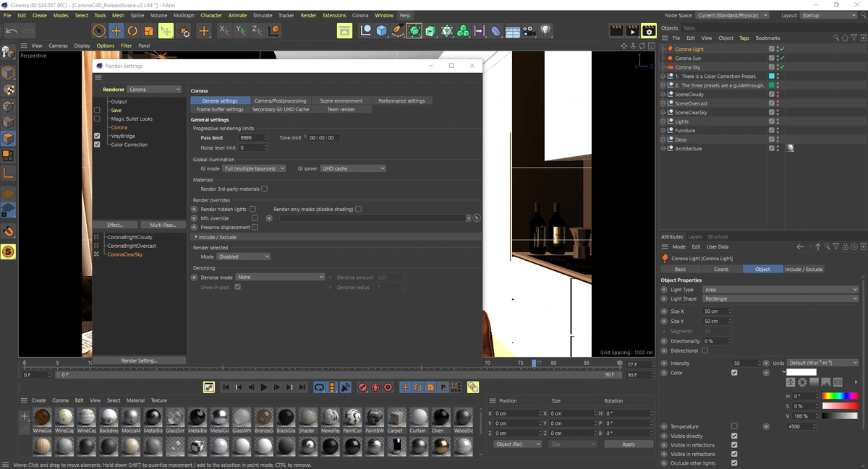The height and width of the screenshot is (469, 868).
Task: Select CoronaBrightCloudy render preset
Action: (129, 237)
